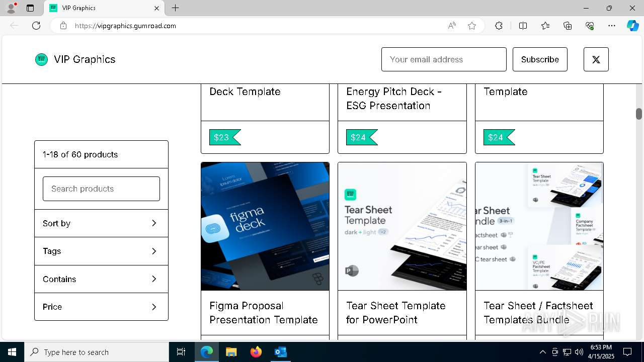Image resolution: width=644 pixels, height=362 pixels.
Task: Click the Tear Sheet Bundle thumbnail
Action: click(539, 226)
